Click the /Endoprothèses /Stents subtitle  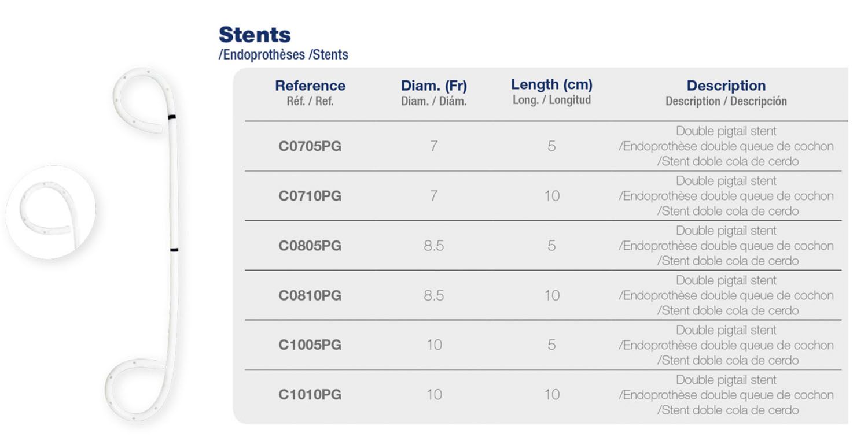point(284,55)
